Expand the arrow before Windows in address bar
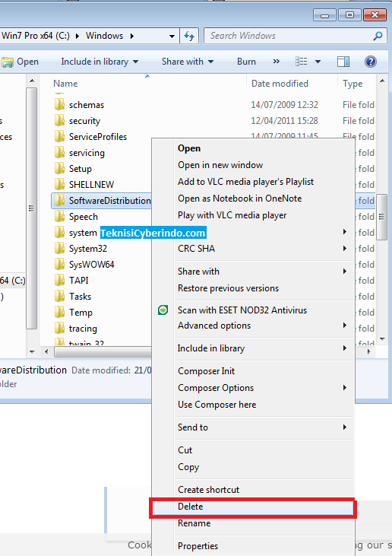Image resolution: width=392 pixels, height=556 pixels. (x=77, y=36)
